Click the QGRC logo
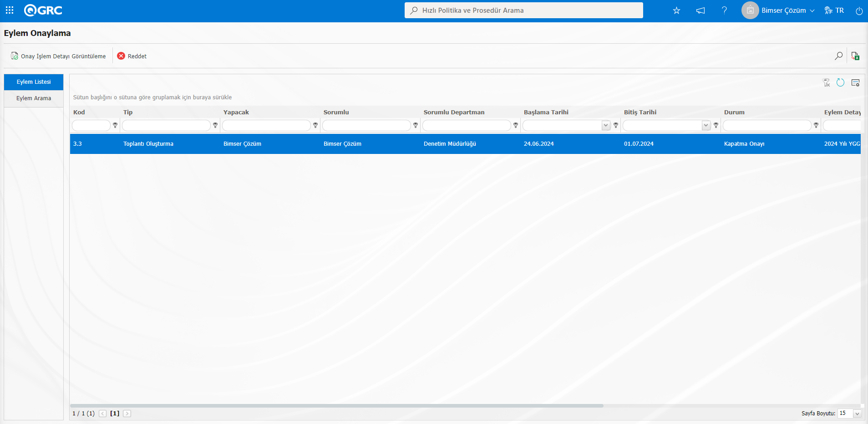 click(x=43, y=10)
